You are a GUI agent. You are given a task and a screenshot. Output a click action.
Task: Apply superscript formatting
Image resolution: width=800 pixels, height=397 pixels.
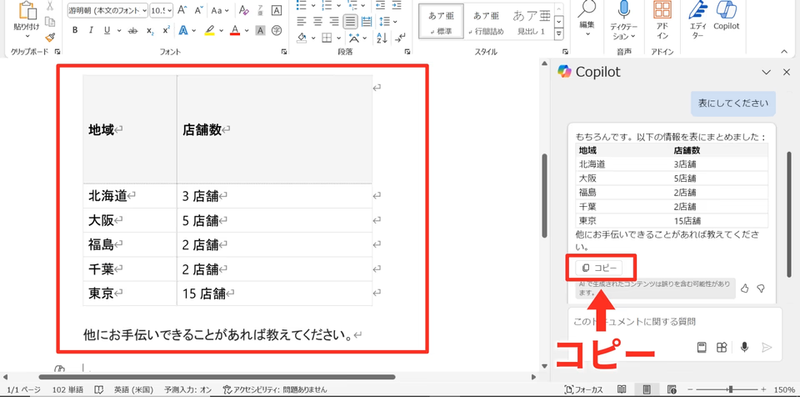click(x=166, y=30)
